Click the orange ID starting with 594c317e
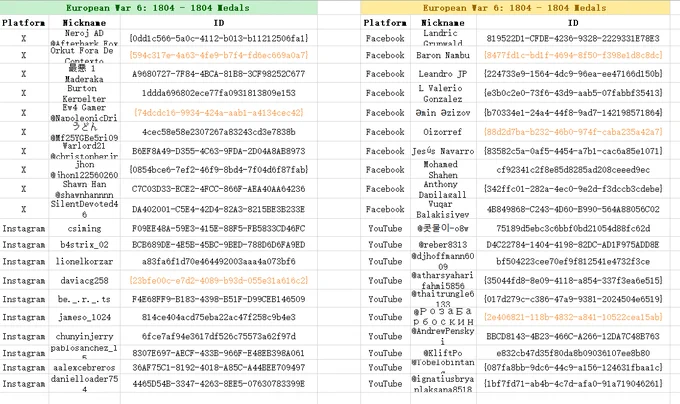680x404 pixels. pos(219,55)
